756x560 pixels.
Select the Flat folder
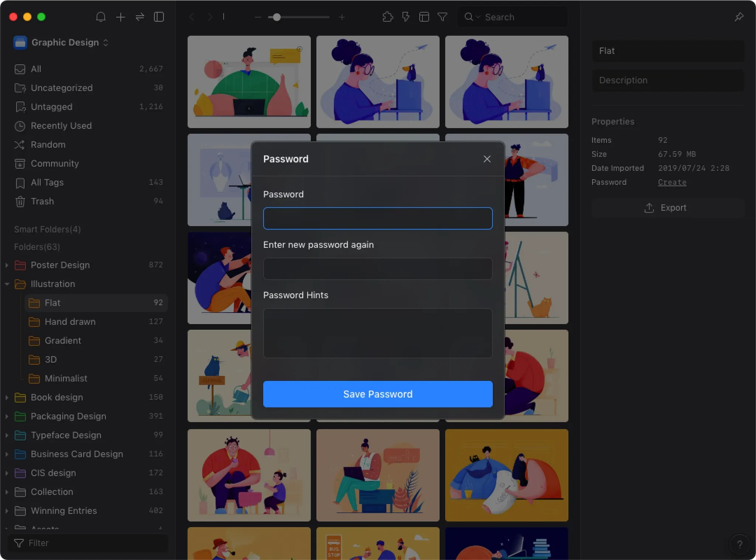tap(96, 303)
